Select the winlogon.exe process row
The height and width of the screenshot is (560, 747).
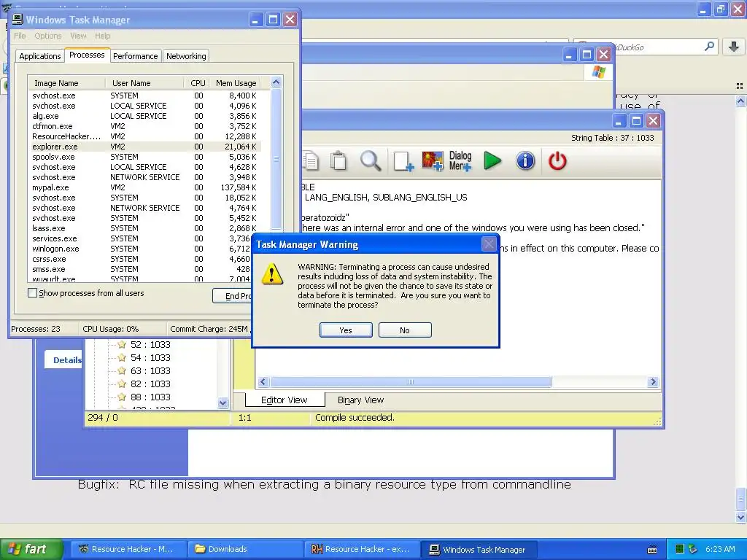coord(141,249)
